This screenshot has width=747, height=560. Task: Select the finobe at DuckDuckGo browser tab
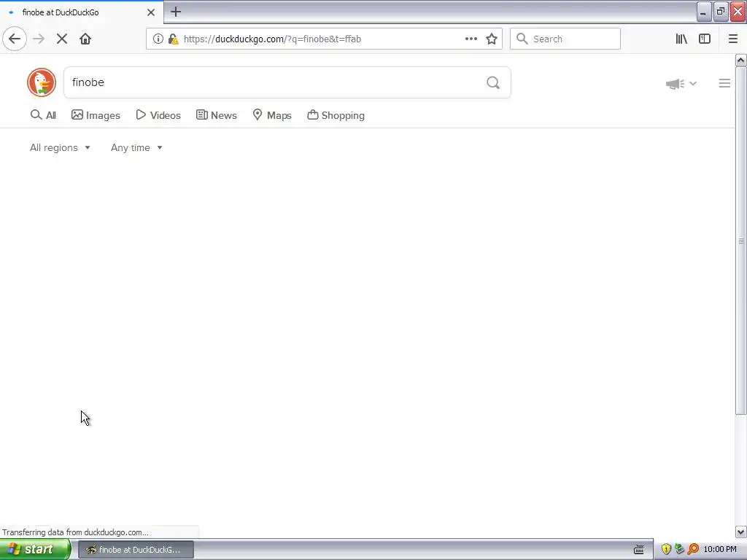pos(81,12)
